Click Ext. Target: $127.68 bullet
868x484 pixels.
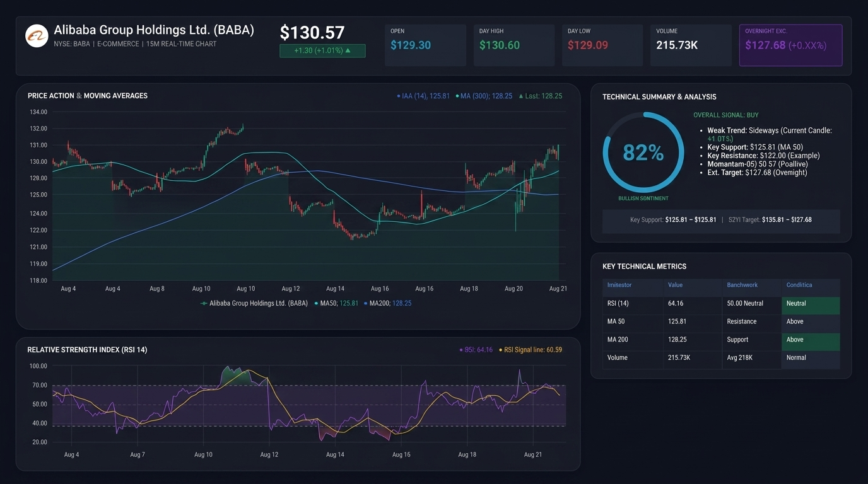point(757,172)
